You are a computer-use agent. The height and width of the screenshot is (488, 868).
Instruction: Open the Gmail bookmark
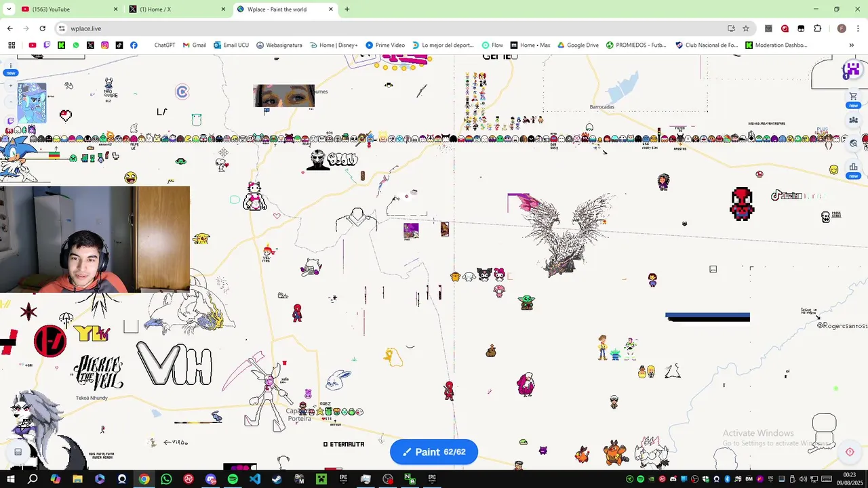[195, 45]
